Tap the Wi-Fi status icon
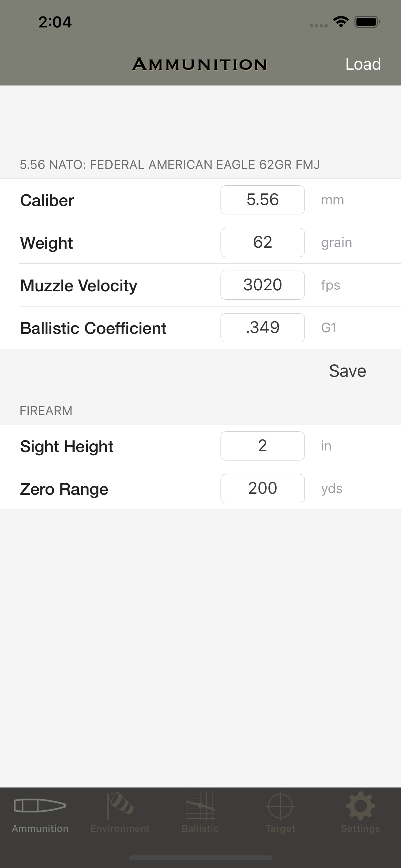401x868 pixels. click(341, 22)
